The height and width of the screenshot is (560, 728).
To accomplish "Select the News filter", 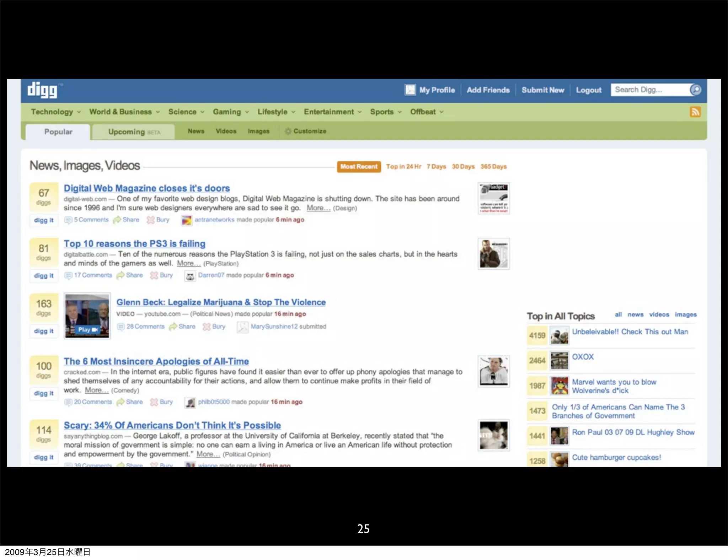I will coord(196,131).
